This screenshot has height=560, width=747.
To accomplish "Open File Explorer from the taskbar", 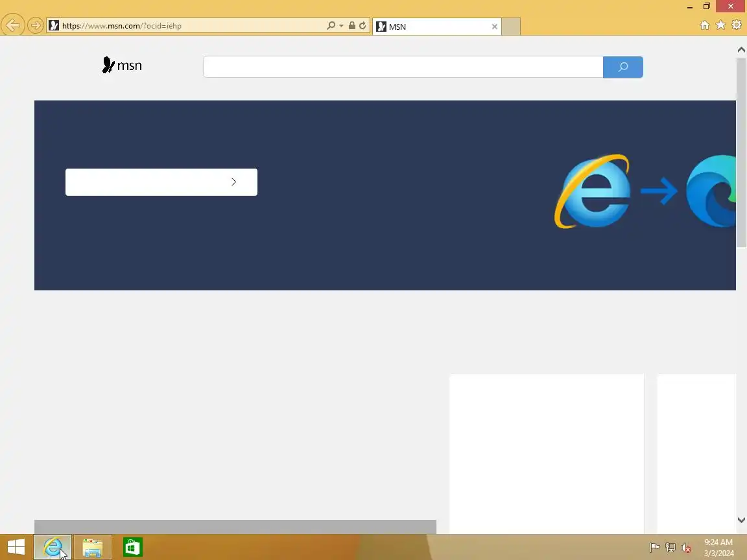I will pyautogui.click(x=93, y=547).
